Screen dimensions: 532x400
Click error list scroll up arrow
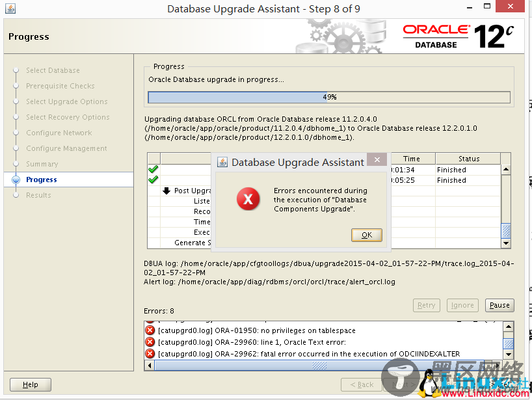coord(508,327)
